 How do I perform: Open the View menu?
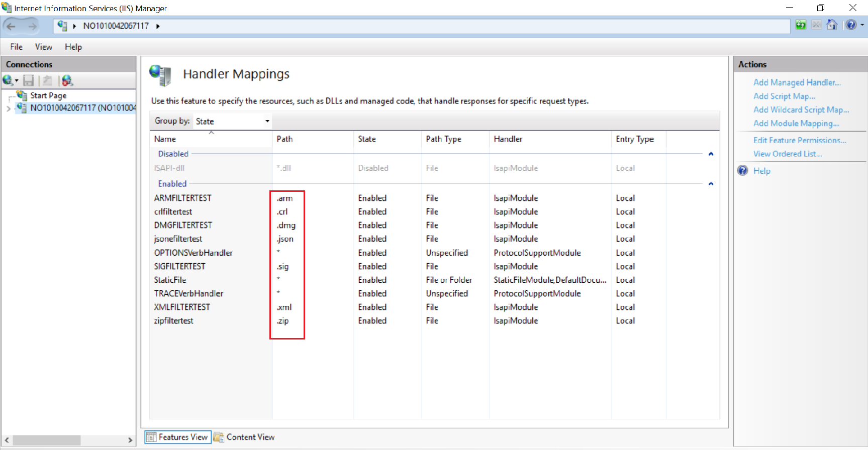click(x=43, y=47)
